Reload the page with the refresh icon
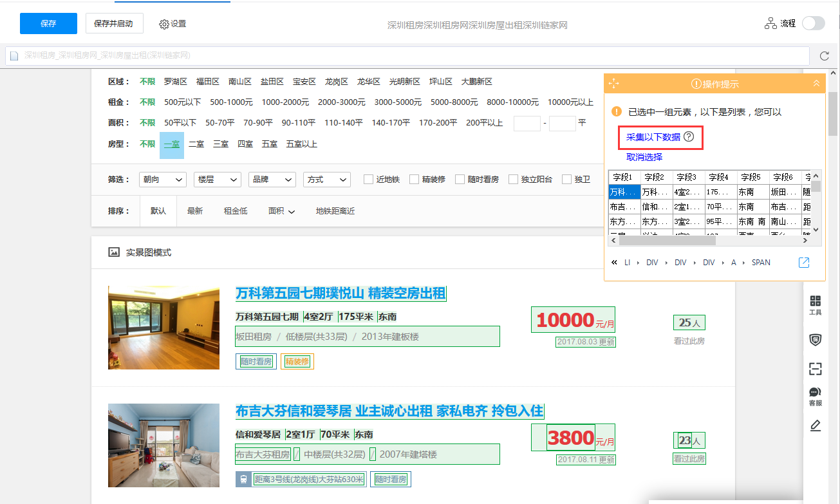The width and height of the screenshot is (840, 504). tap(825, 55)
